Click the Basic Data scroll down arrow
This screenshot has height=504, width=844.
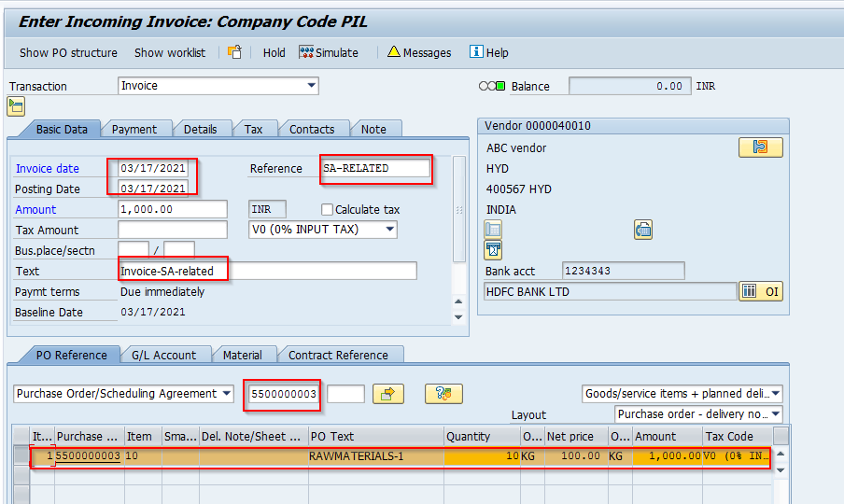(x=458, y=316)
